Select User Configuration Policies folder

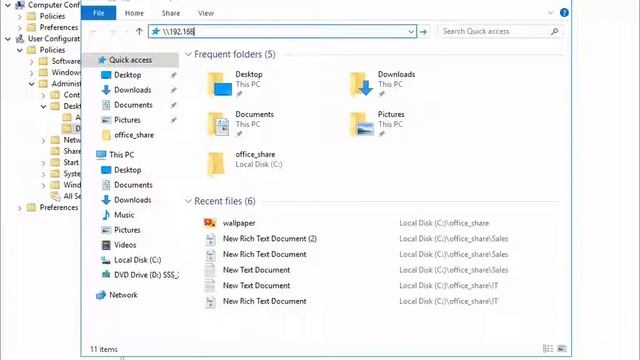(52, 50)
